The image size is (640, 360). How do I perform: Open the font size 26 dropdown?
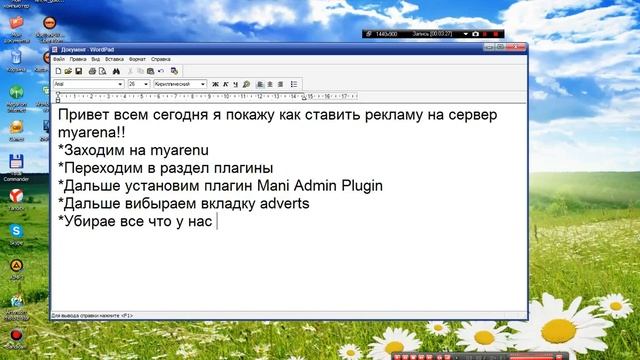point(146,84)
